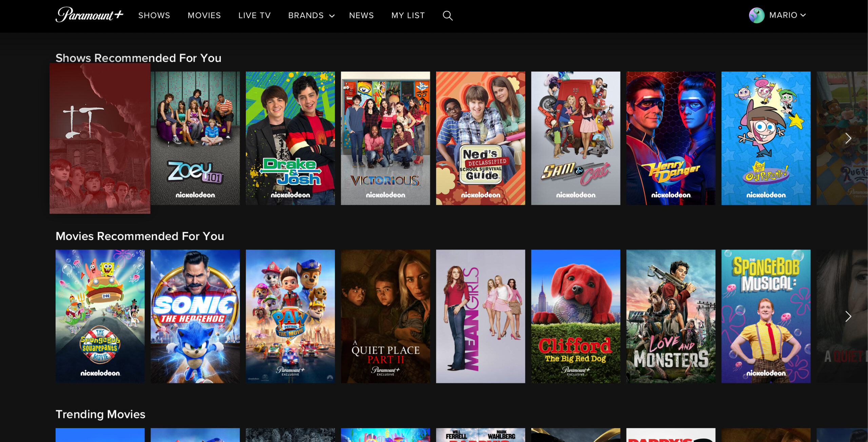Screen dimensions: 868x442
Task: Open the Sonic the Hedgehog movie poster
Action: [x=195, y=316]
